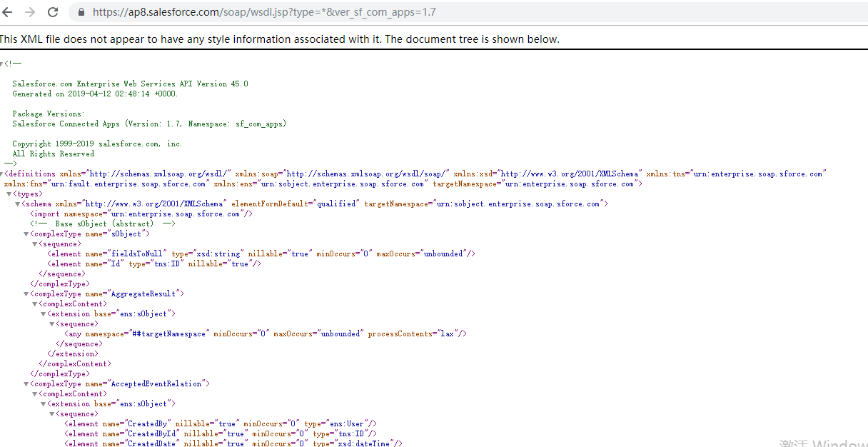
Task: Click closing sequence tag under sObject
Action: pyautogui.click(x=61, y=273)
